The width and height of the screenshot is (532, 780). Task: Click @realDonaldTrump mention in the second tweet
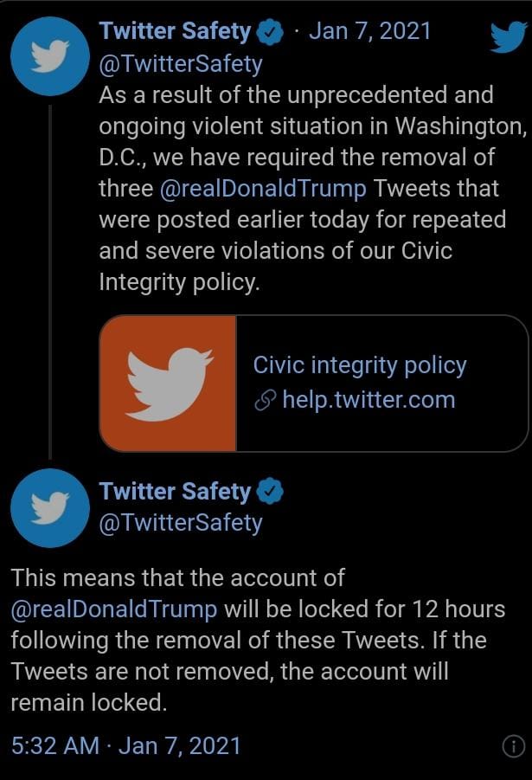pyautogui.click(x=114, y=609)
